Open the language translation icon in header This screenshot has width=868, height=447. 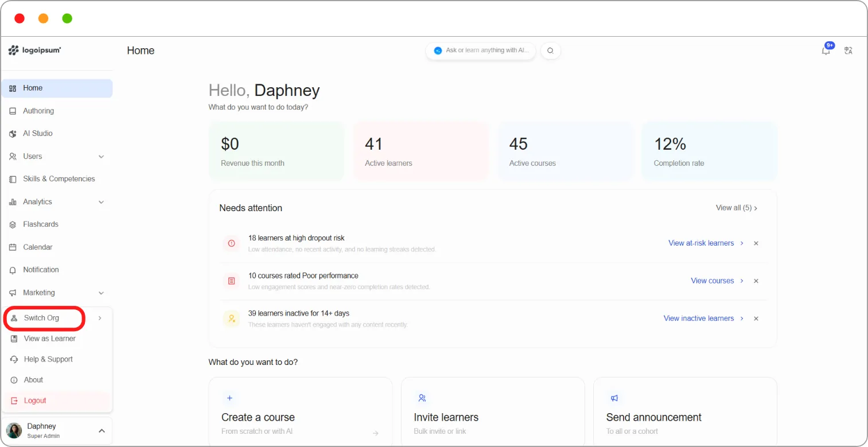848,50
